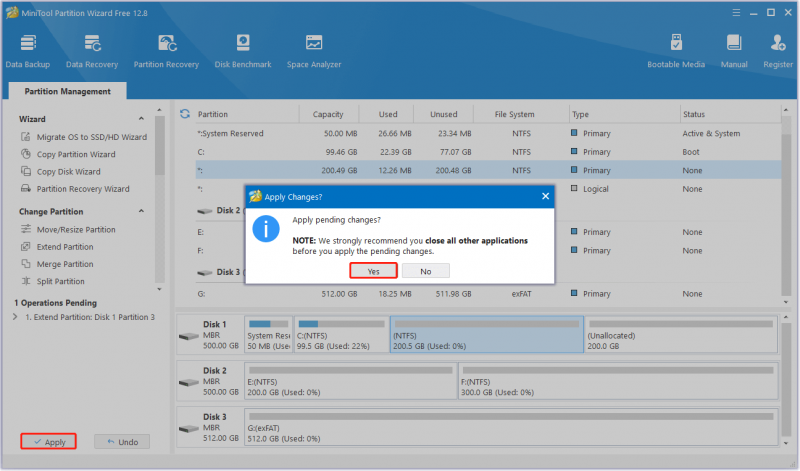Open Space Analyzer

(314, 51)
